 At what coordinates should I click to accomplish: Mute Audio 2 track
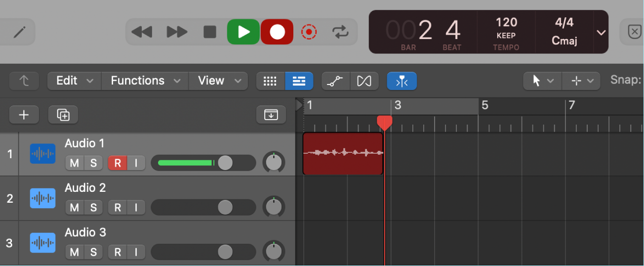(75, 208)
